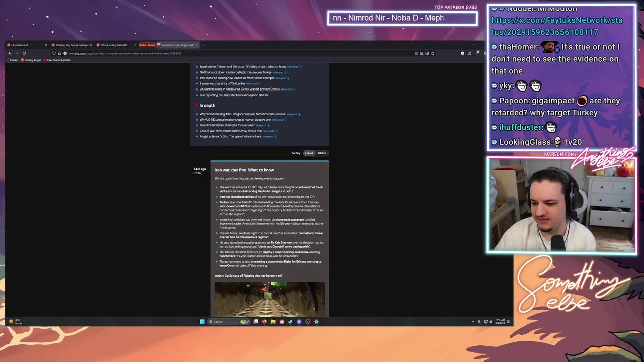Viewport: 644px width, 362px height.
Task: Play the tunnel video thumbnail
Action: pos(269,299)
